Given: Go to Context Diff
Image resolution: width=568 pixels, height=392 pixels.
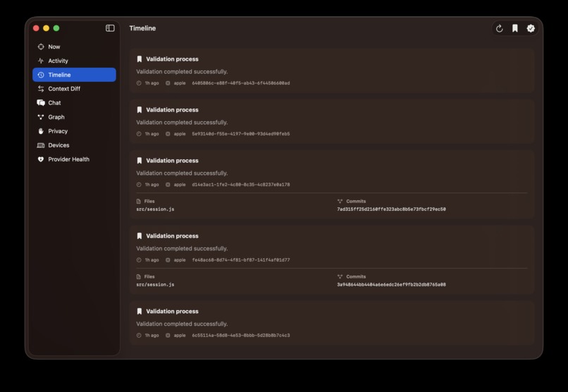Looking at the screenshot, I should pos(74,89).
